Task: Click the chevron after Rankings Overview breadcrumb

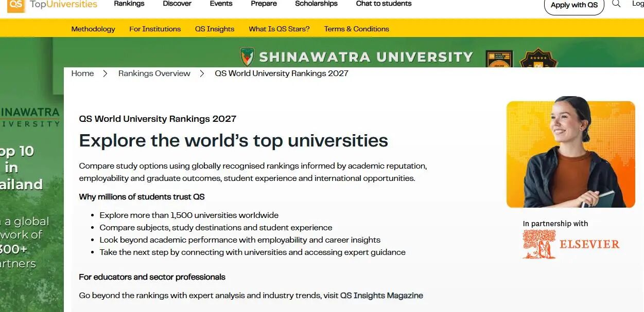Action: coord(202,74)
